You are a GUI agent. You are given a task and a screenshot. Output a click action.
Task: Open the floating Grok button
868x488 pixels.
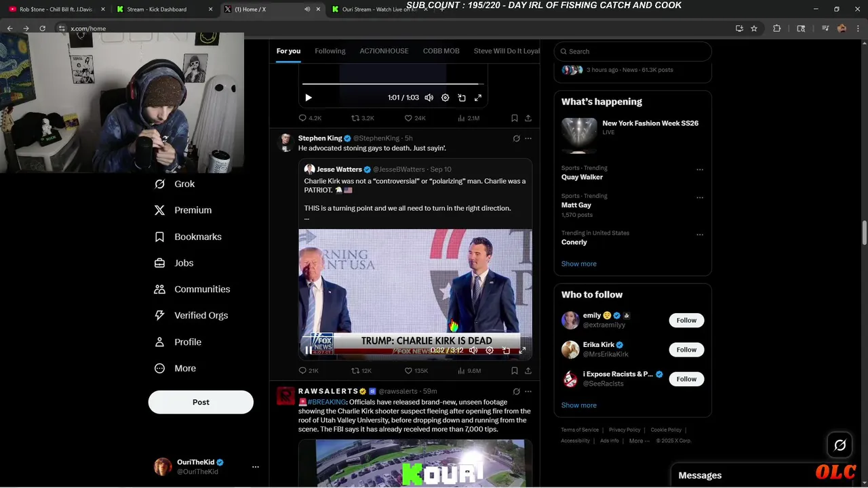click(840, 445)
